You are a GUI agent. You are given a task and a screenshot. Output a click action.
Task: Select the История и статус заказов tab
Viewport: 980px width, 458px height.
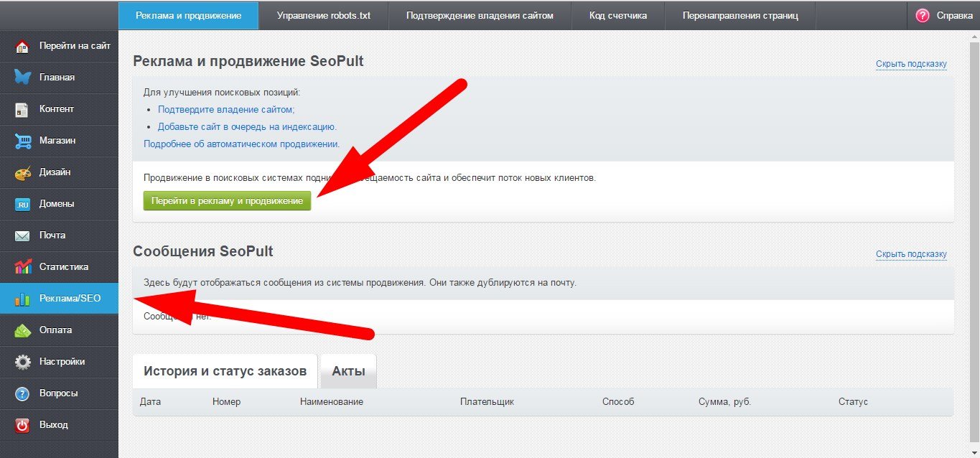pos(225,371)
